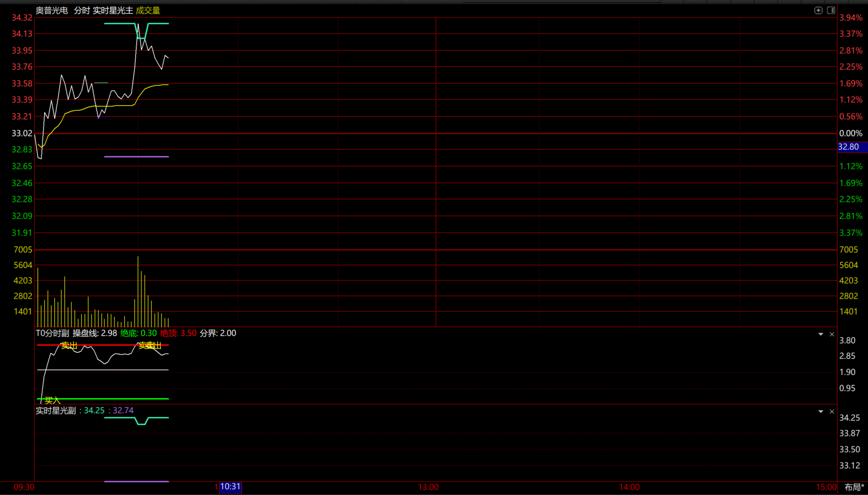Click the 买入 buy signal marker

click(52, 400)
